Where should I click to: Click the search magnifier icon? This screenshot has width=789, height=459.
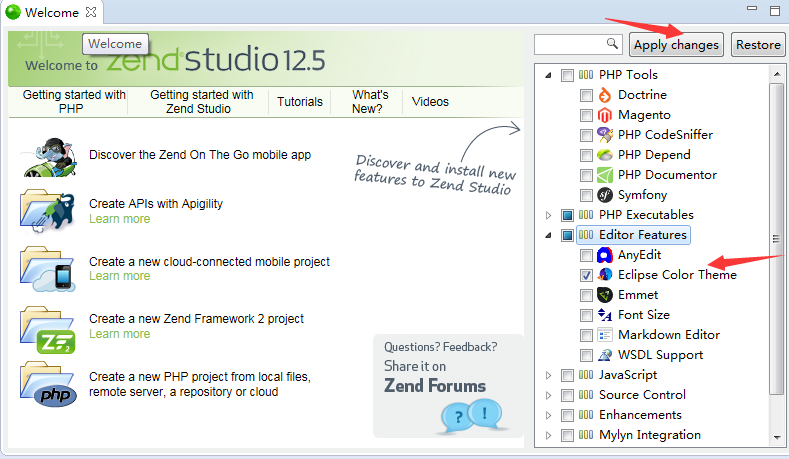point(612,44)
